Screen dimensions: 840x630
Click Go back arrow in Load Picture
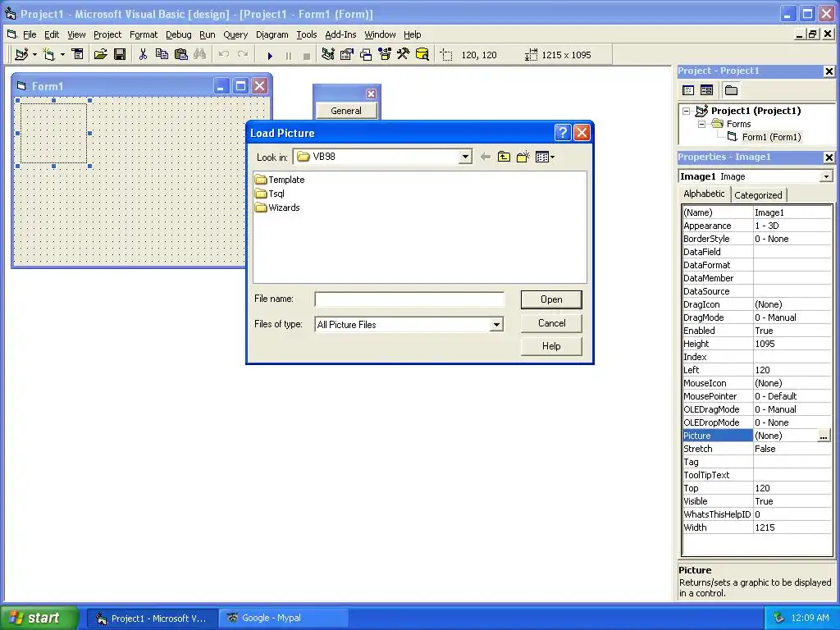[486, 157]
